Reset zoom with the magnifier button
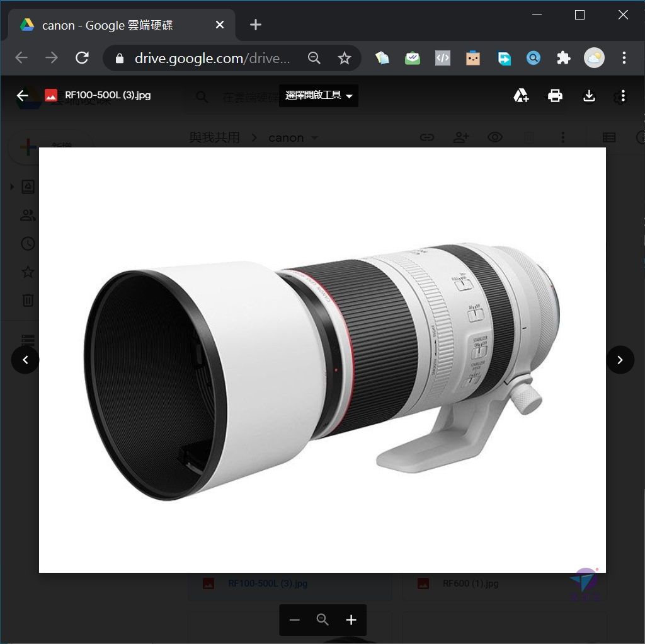The image size is (645, 644). click(x=322, y=619)
